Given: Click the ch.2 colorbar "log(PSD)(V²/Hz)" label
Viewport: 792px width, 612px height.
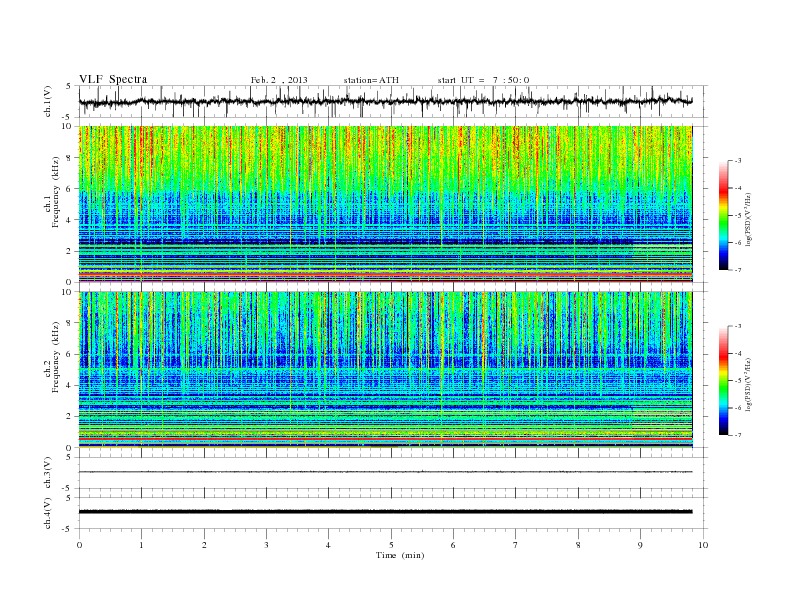Looking at the screenshot, I should coord(748,384).
